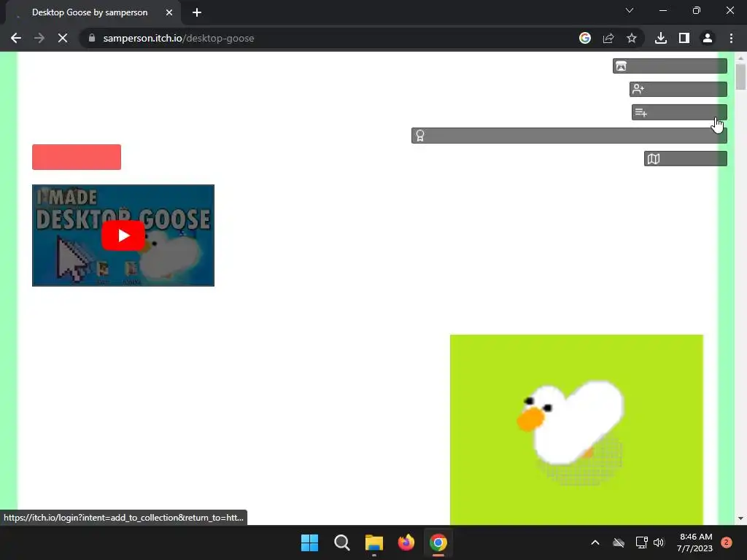747x560 pixels.
Task: Open Windows taskbar search
Action: (x=342, y=542)
